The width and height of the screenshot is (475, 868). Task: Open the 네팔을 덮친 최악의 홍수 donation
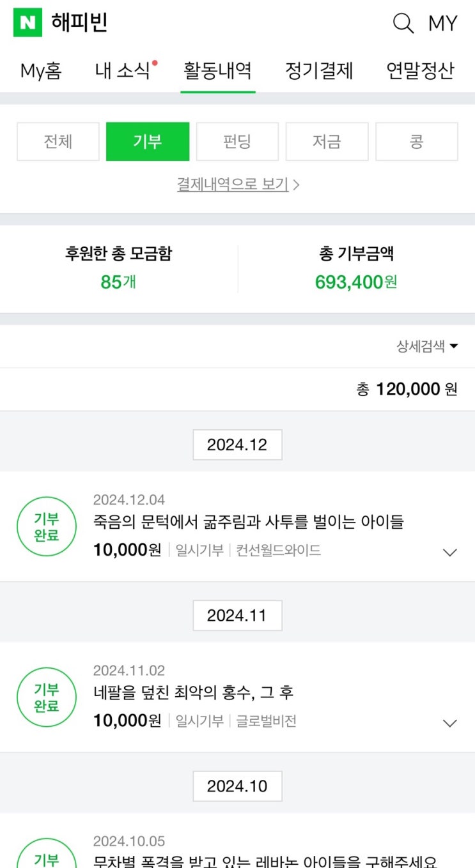click(x=193, y=693)
